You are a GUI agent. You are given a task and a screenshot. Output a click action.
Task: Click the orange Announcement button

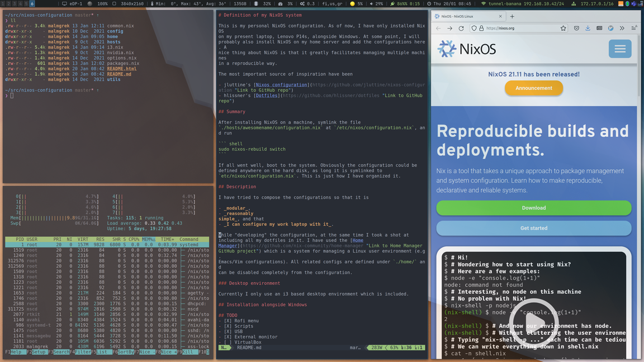click(533, 88)
